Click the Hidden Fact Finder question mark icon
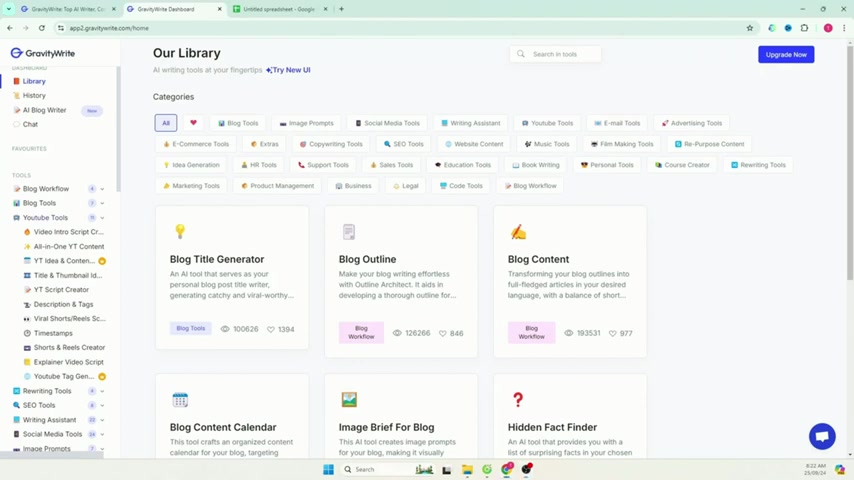Image resolution: width=854 pixels, height=480 pixels. click(518, 400)
